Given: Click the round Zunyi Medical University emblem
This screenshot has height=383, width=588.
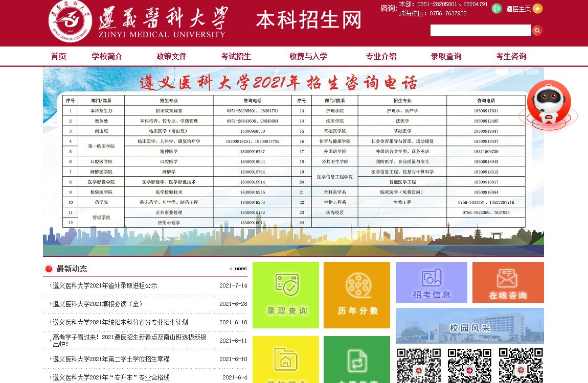Looking at the screenshot, I should pyautogui.click(x=70, y=20).
